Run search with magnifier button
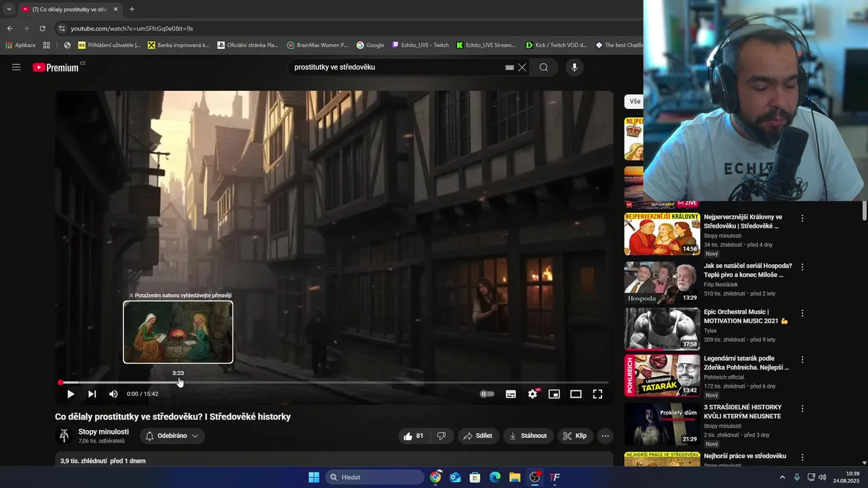 544,67
